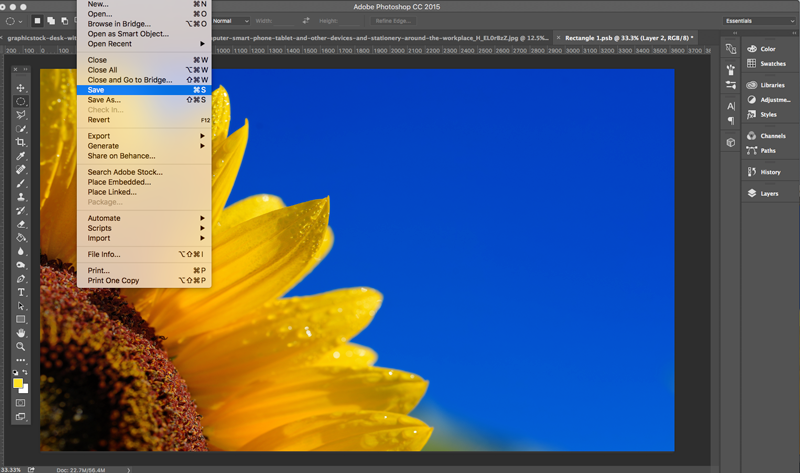Choose Close All menu item
The image size is (800, 473).
tap(144, 70)
